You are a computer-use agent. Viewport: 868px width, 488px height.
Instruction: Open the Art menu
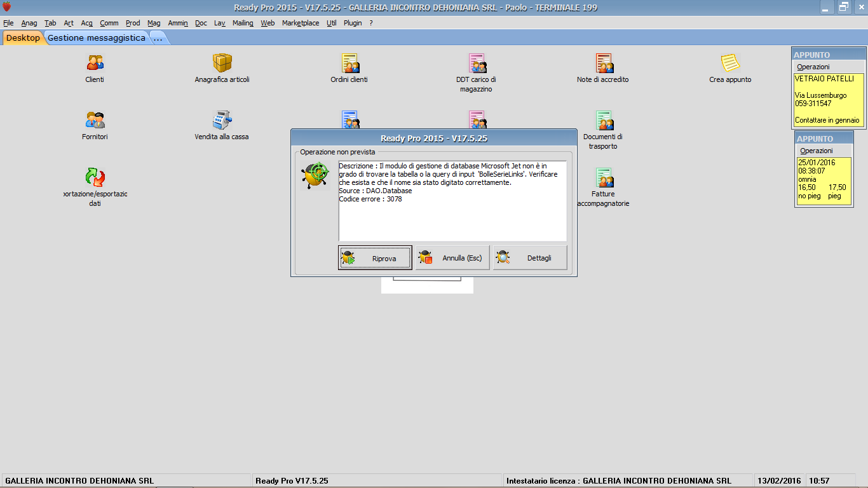pos(69,23)
